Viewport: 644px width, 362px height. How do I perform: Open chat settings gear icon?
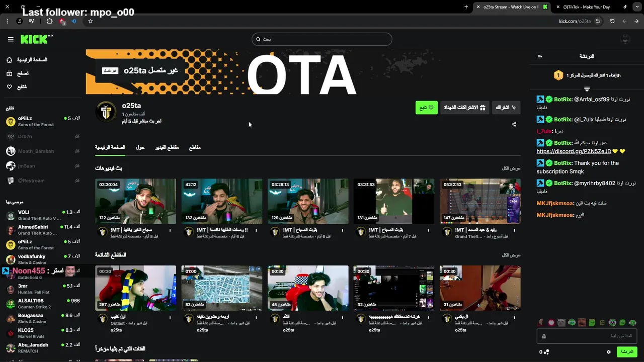(x=609, y=352)
